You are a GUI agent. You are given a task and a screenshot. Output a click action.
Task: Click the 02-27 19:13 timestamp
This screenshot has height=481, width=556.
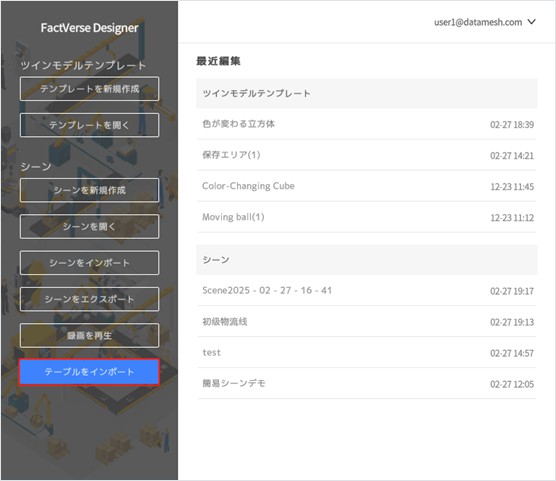coord(512,322)
